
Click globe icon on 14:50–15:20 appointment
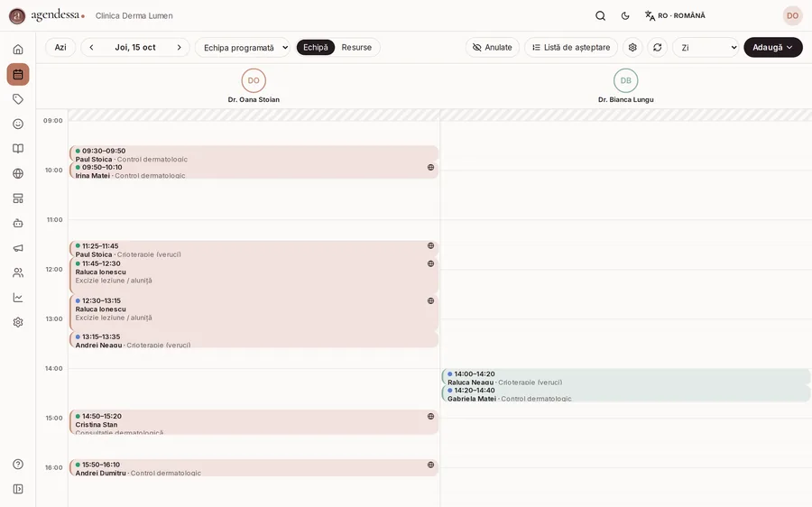tap(430, 417)
